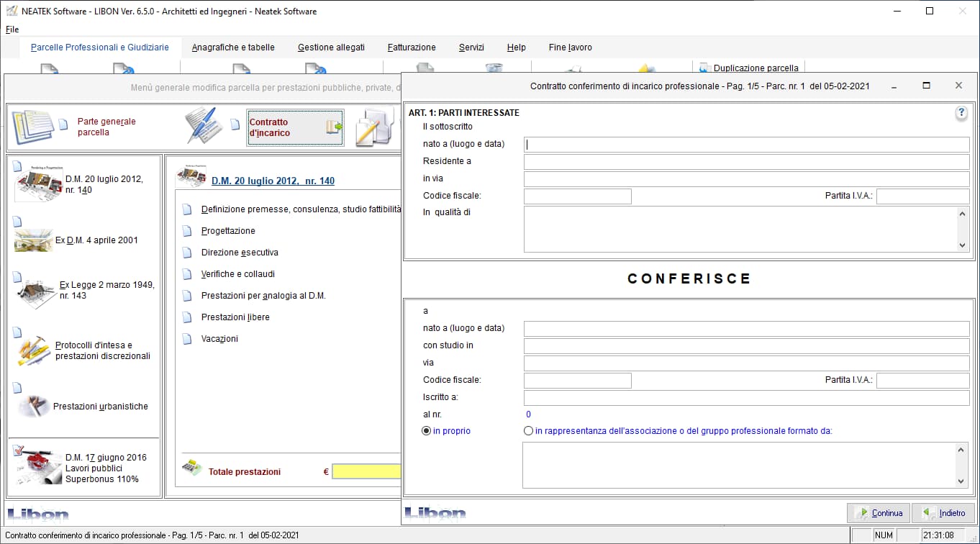Click page icon beside Definizione premesse, consulenza
Image resolution: width=980 pixels, height=544 pixels.
[x=187, y=209]
